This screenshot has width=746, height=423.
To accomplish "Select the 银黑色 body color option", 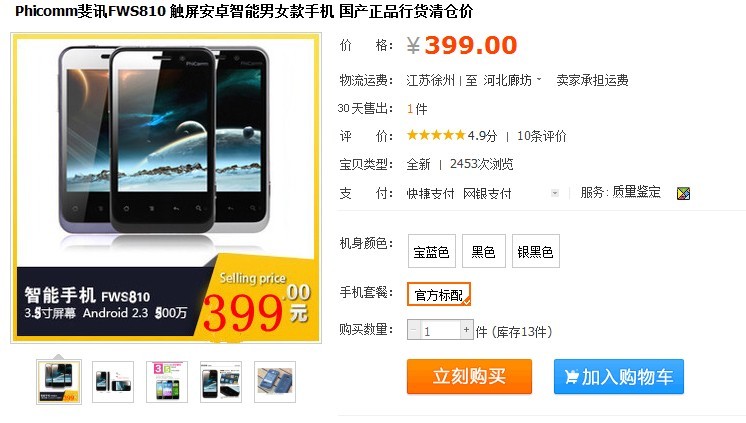I will pyautogui.click(x=535, y=251).
